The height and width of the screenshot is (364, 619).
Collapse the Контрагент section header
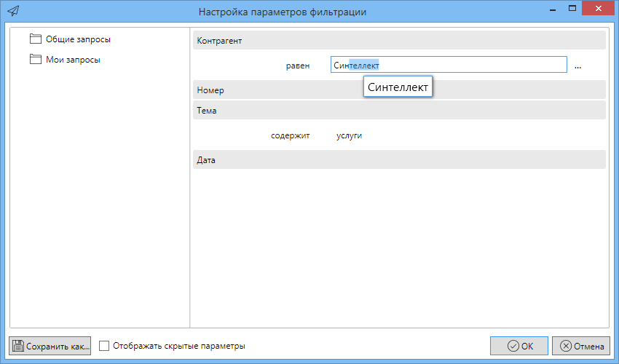(398, 41)
